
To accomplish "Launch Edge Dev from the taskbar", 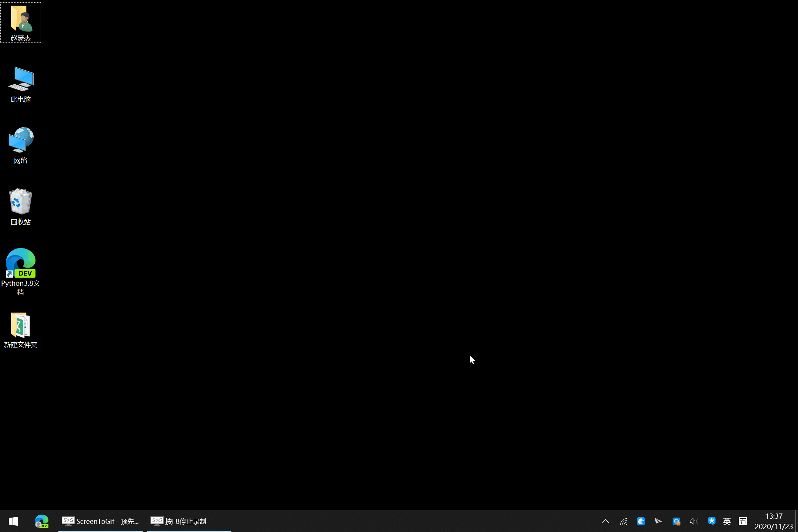I will click(41, 521).
